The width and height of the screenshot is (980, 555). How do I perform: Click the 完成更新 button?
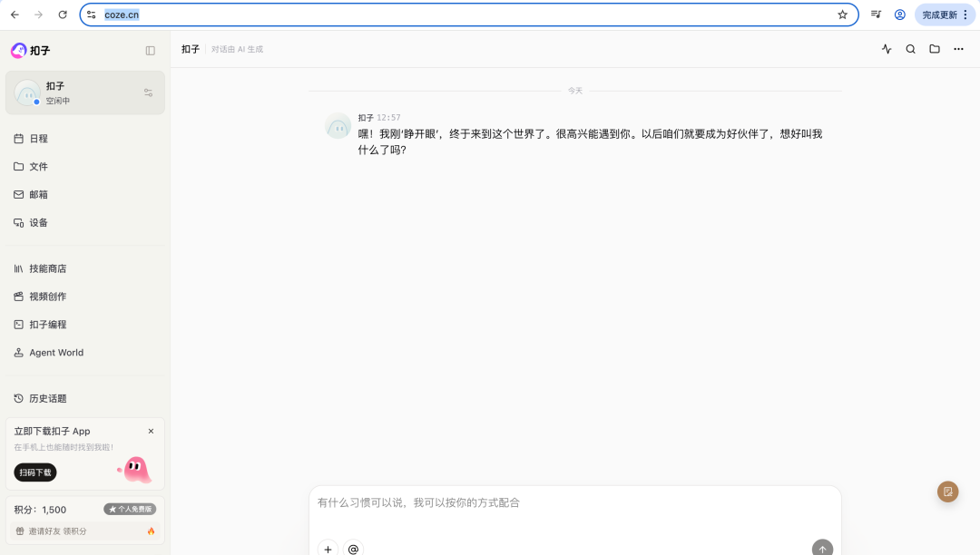pos(945,15)
